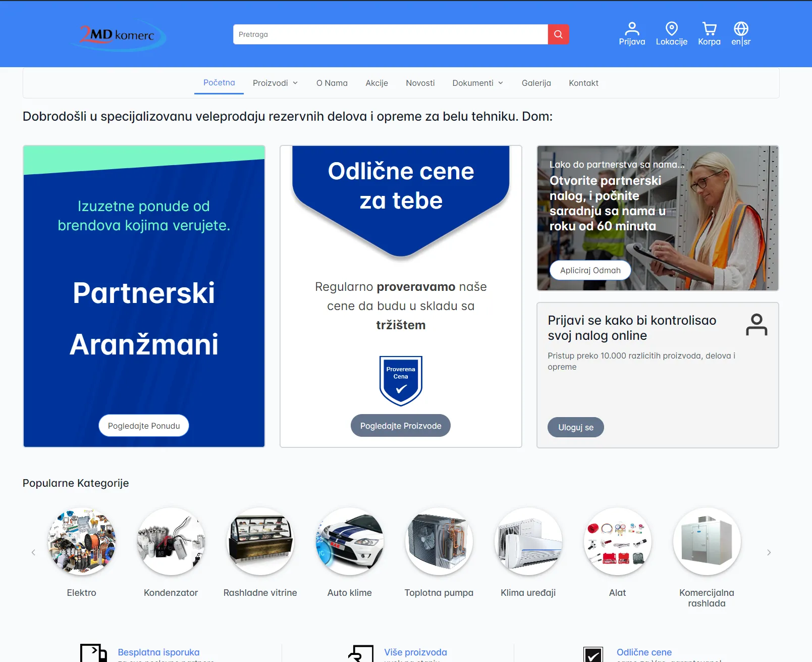Show previous categories with left arrow
This screenshot has width=812, height=662.
click(33, 552)
